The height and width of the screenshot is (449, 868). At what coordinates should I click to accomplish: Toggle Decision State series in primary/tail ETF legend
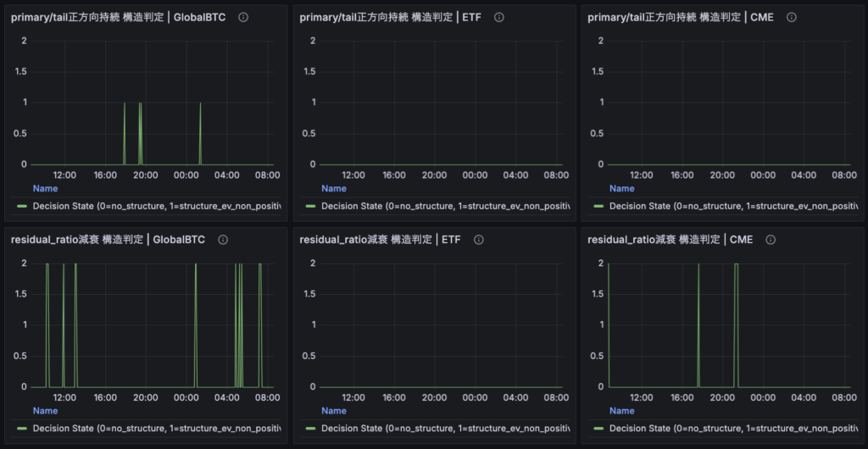click(445, 206)
